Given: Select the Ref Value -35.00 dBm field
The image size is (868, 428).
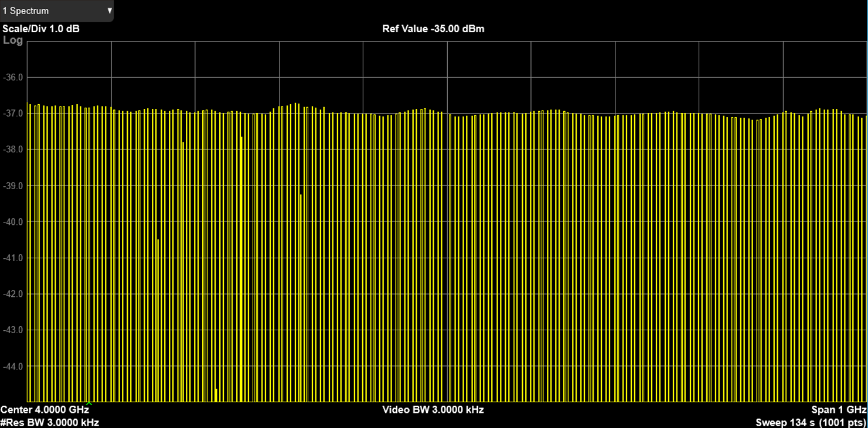Looking at the screenshot, I should (x=433, y=29).
